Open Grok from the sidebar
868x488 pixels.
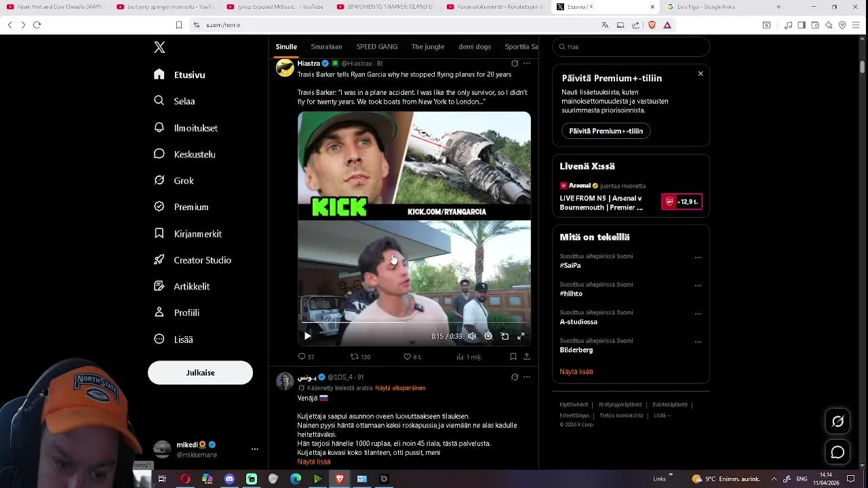174,180
